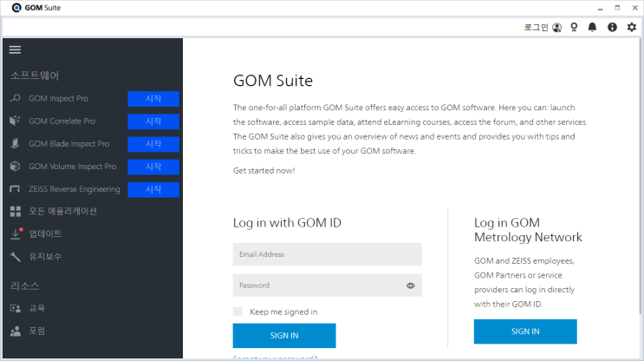Launch GOM Blade Inspect Pro 시작 button

coord(153,144)
